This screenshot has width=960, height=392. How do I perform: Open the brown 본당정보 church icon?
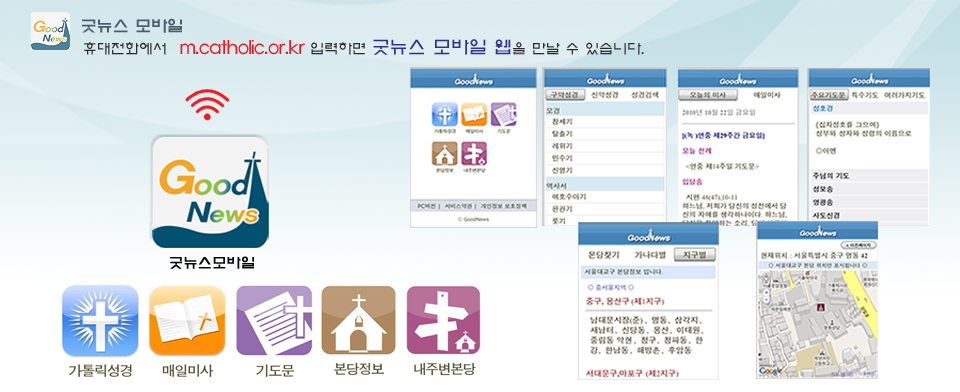click(x=359, y=321)
